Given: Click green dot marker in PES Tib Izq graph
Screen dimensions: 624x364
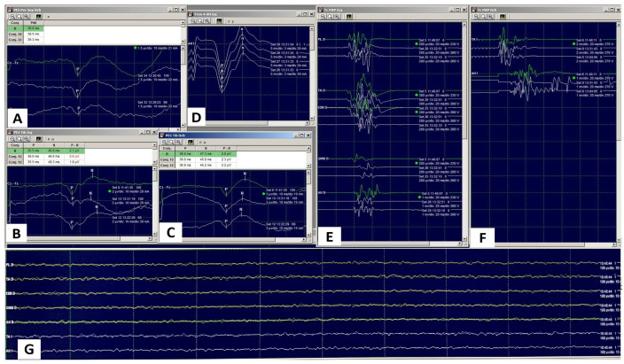Looking at the screenshot, I should click(x=109, y=191).
